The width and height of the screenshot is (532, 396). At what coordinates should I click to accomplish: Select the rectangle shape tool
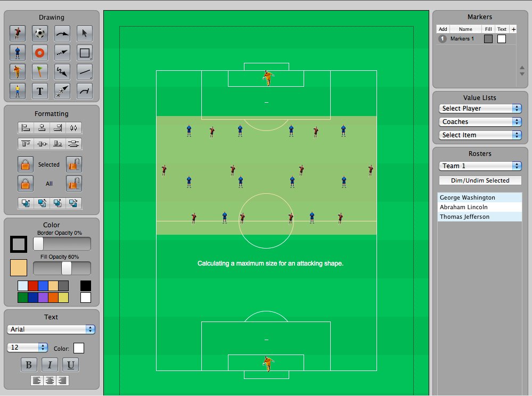(x=85, y=53)
